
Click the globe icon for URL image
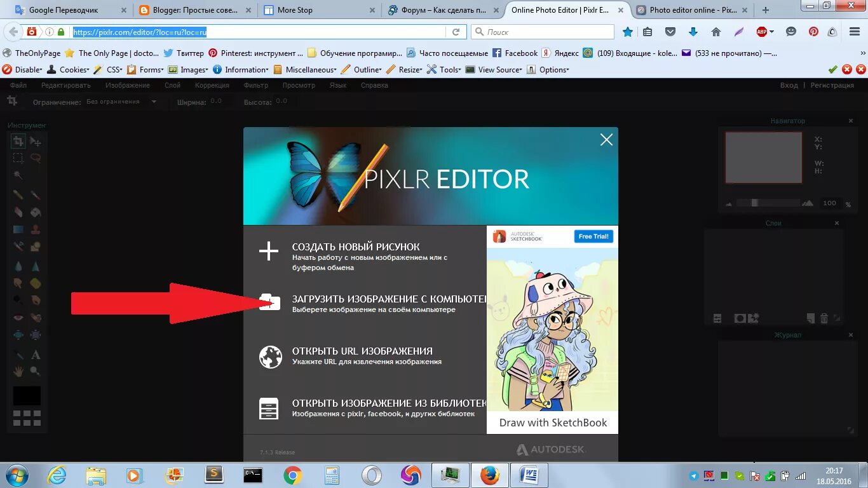[x=270, y=356]
